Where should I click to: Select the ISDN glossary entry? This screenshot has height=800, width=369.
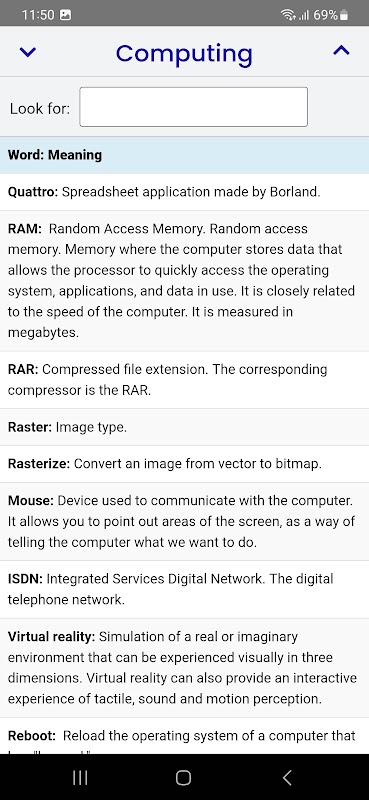(x=184, y=589)
